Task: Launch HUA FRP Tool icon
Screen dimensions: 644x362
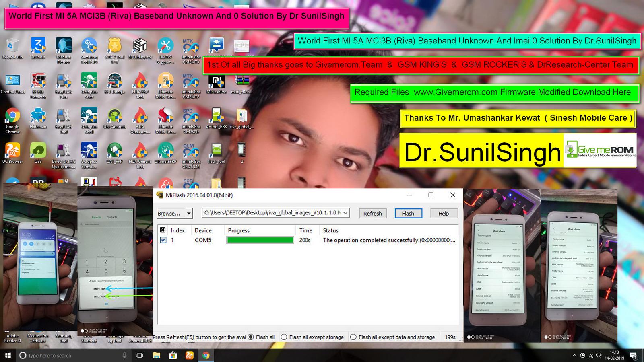Action: pyautogui.click(x=140, y=86)
